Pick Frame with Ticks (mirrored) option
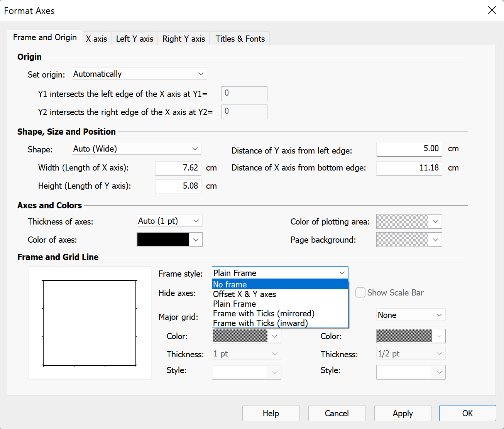The width and height of the screenshot is (504, 429). click(280, 314)
